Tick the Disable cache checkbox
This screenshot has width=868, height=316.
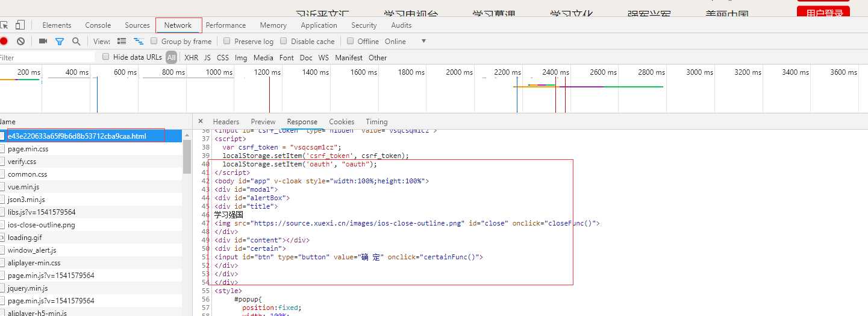point(284,41)
